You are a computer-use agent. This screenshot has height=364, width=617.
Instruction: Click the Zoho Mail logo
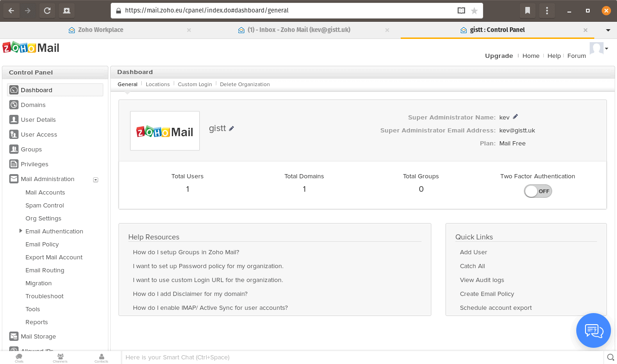31,48
